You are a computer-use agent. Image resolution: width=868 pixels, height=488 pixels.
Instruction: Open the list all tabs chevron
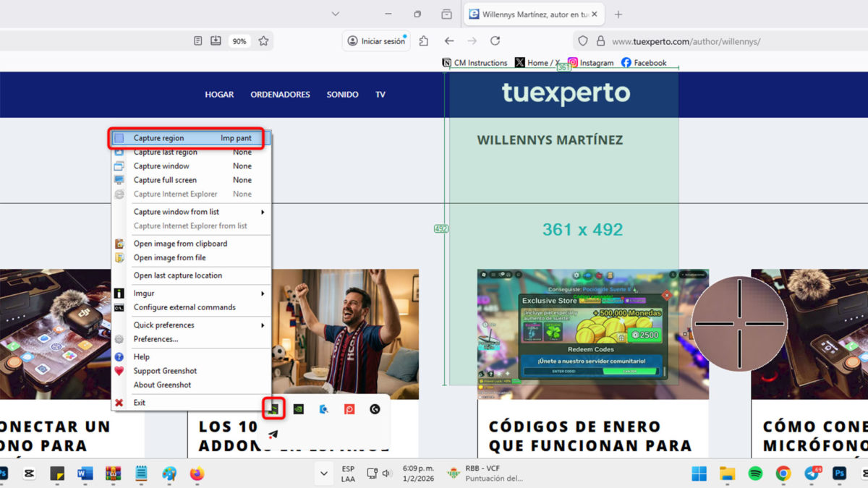(335, 14)
